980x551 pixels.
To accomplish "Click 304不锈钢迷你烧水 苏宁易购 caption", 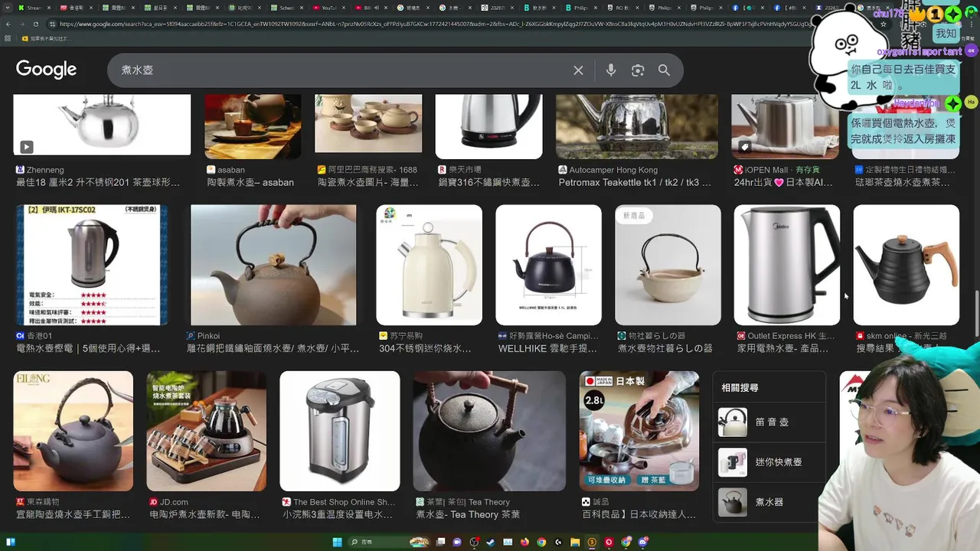I will [425, 348].
